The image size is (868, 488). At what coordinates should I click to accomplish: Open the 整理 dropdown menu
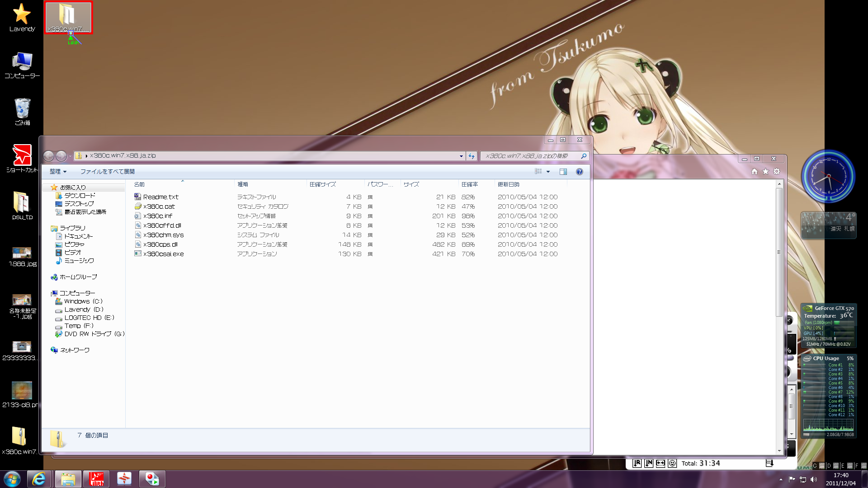point(58,172)
